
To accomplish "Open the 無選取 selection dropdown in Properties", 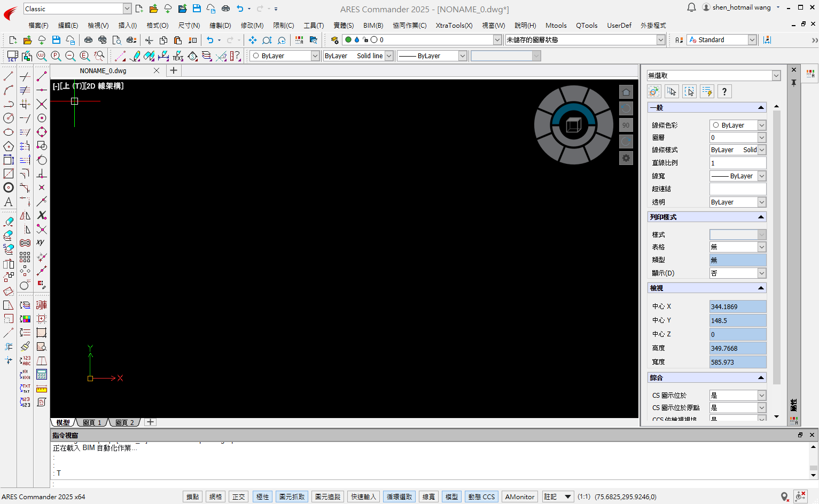I will pos(714,76).
